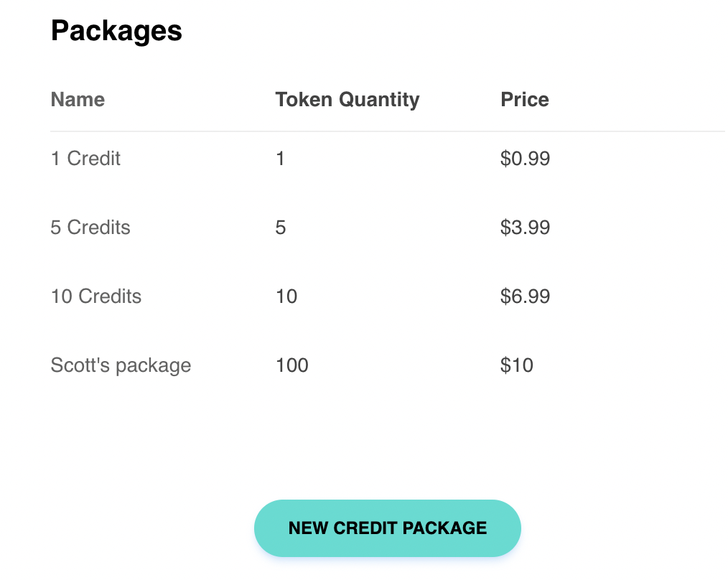The width and height of the screenshot is (728, 580).
Task: Click token quantity 5 cell
Action: 281,227
